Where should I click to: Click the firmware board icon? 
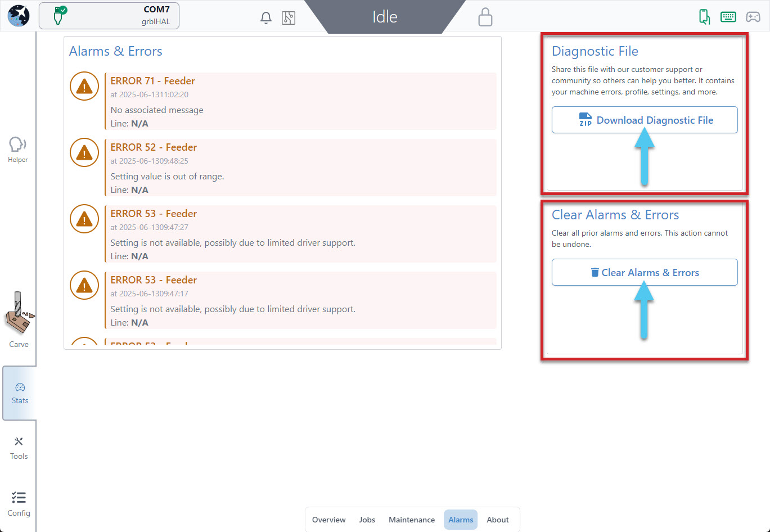click(x=289, y=17)
